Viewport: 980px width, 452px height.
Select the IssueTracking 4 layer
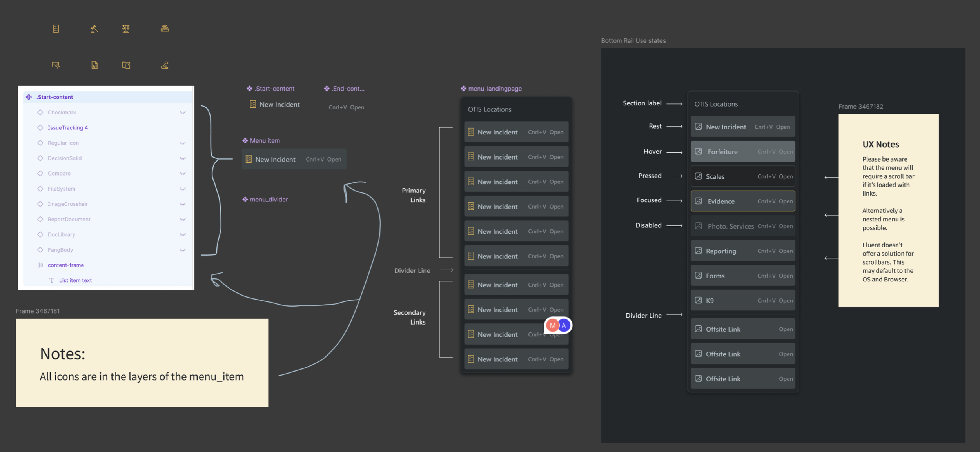coord(67,128)
